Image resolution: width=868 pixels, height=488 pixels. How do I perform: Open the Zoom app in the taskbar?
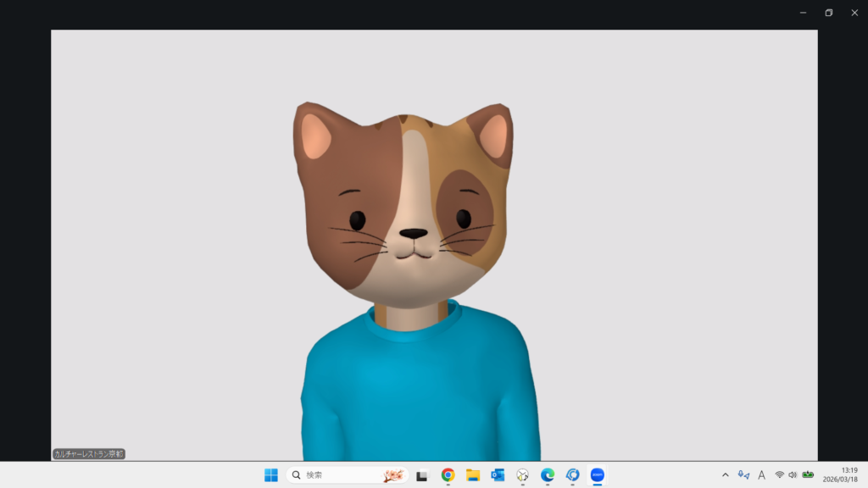coord(597,475)
